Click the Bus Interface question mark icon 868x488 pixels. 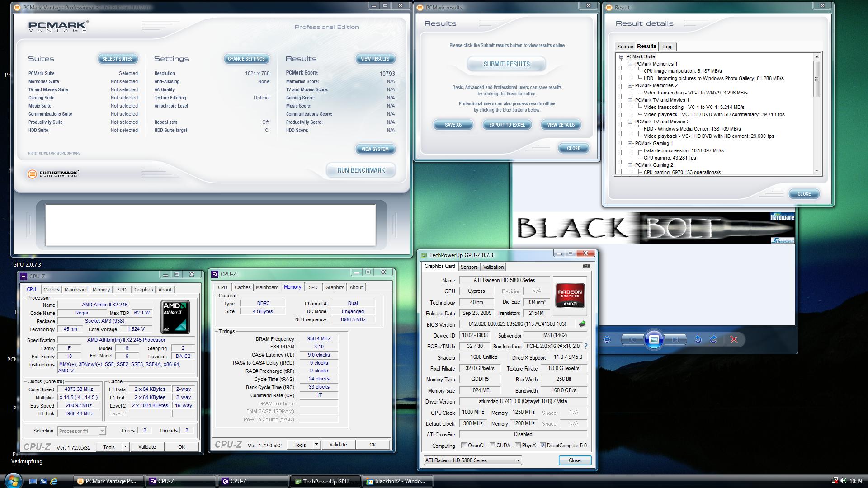[586, 346]
